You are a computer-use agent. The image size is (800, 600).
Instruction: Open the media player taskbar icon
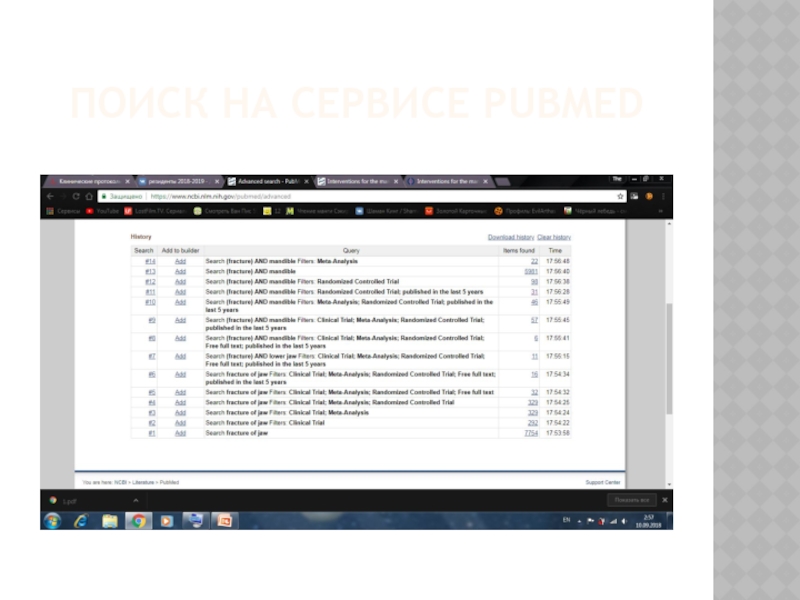(167, 521)
